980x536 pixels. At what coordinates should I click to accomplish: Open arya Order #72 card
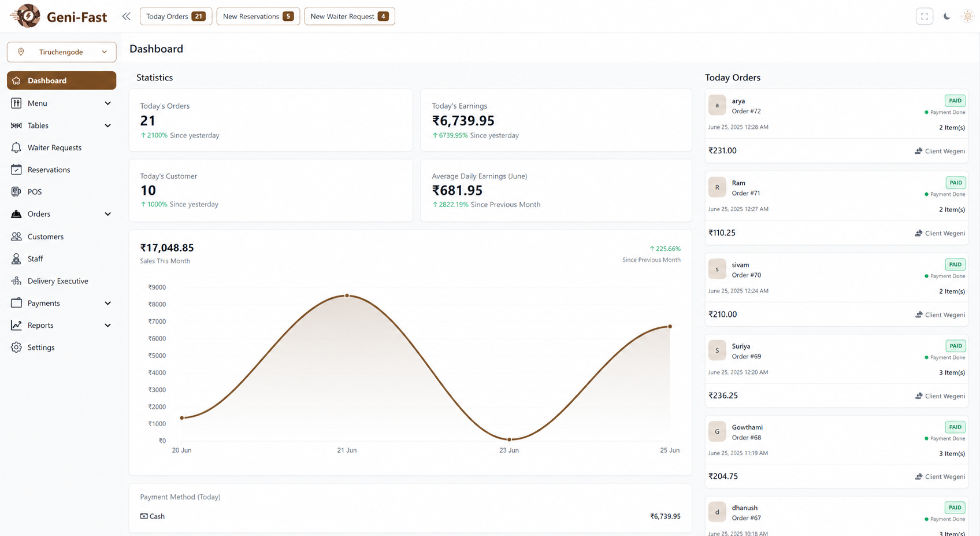tap(836, 125)
